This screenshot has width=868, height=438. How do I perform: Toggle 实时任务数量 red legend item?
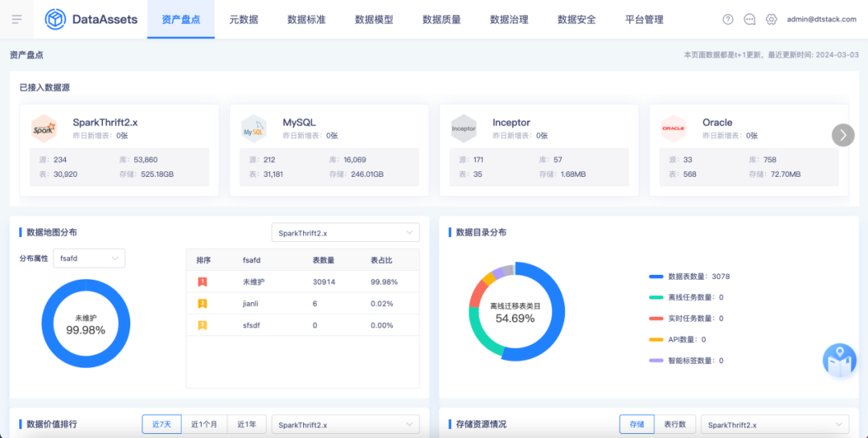[686, 318]
